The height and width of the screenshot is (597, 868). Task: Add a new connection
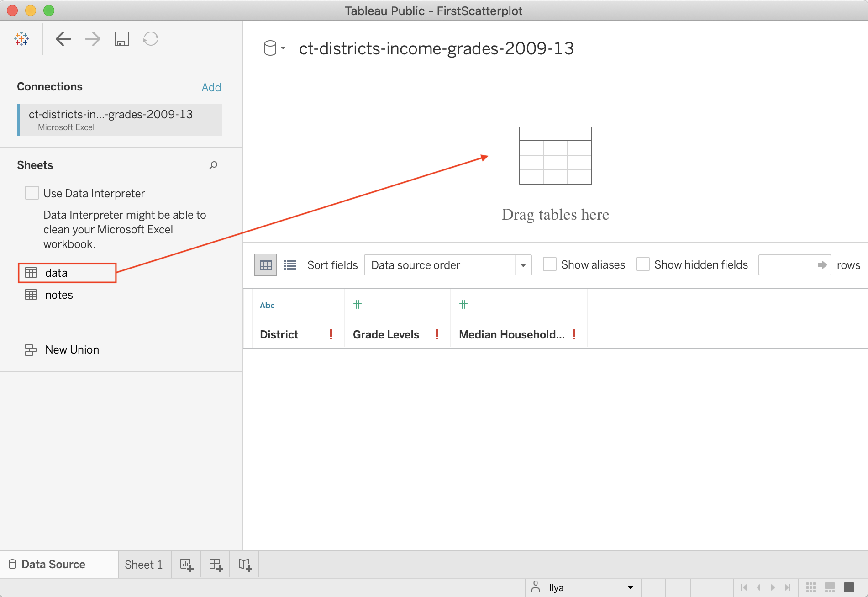coord(211,87)
